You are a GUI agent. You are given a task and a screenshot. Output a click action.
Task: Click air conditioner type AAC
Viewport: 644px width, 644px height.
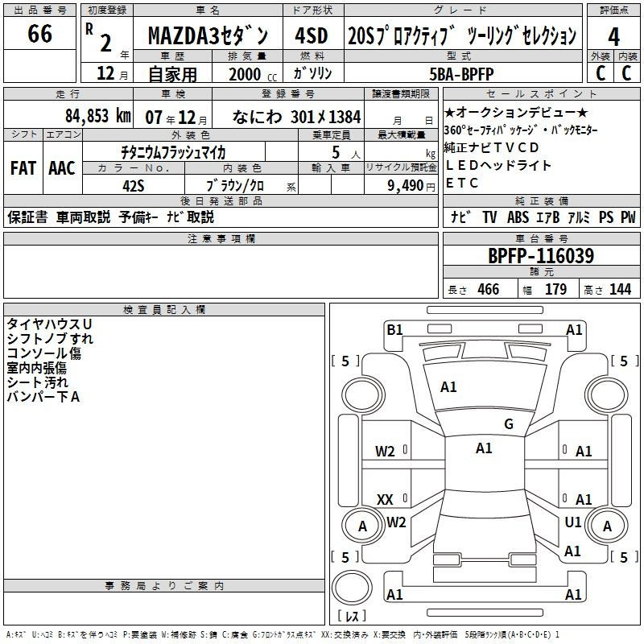(x=62, y=168)
